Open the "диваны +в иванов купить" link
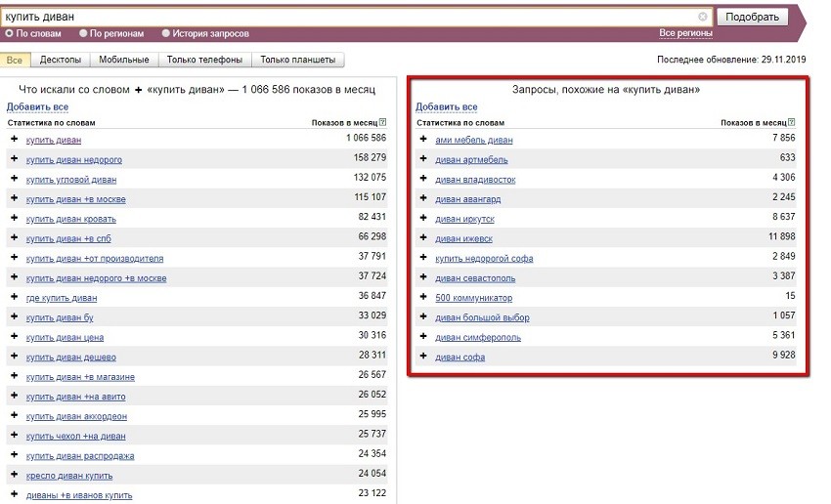Viewport: 831px width, 504px height. coord(79,495)
